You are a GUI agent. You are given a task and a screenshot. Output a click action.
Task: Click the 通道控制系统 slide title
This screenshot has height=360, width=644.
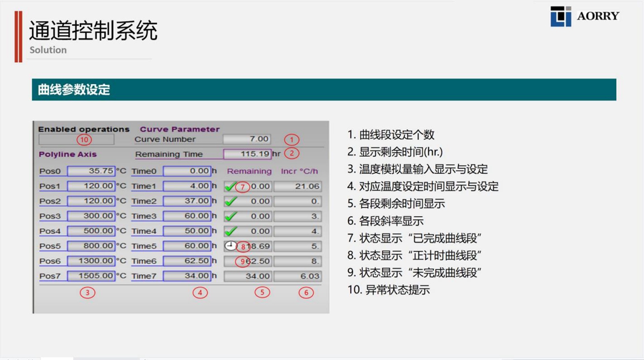tap(93, 31)
